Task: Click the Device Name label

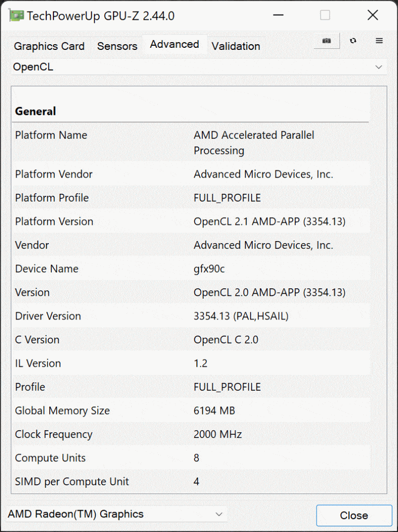Action: coord(47,269)
